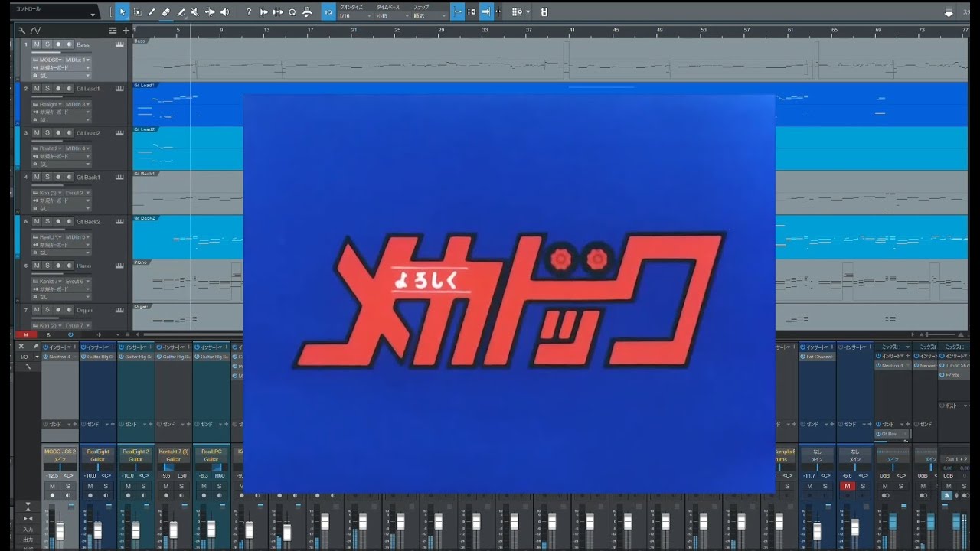The height and width of the screenshot is (551, 980).
Task: Click the Neutron 4 insert on first channel
Action: (60, 357)
